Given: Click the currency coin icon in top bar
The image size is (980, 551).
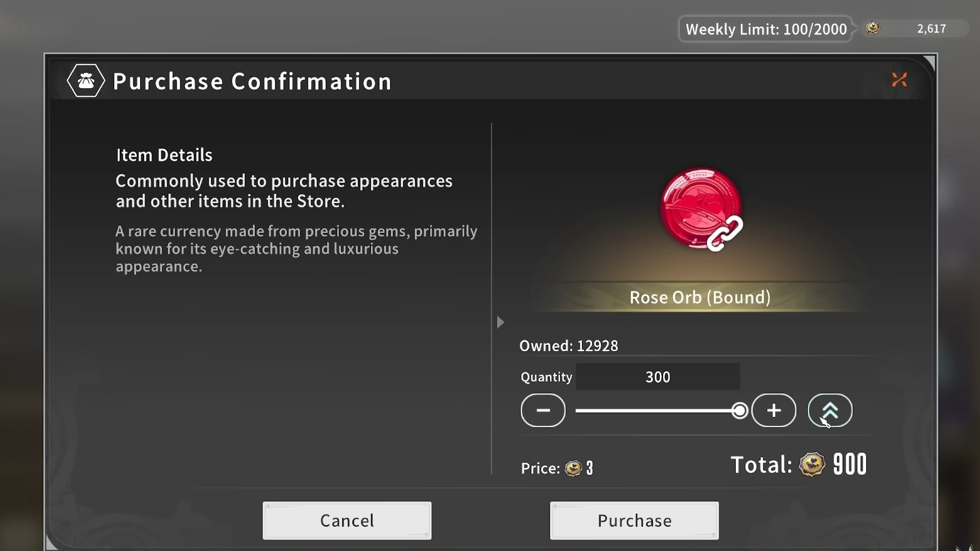Looking at the screenshot, I should click(872, 28).
